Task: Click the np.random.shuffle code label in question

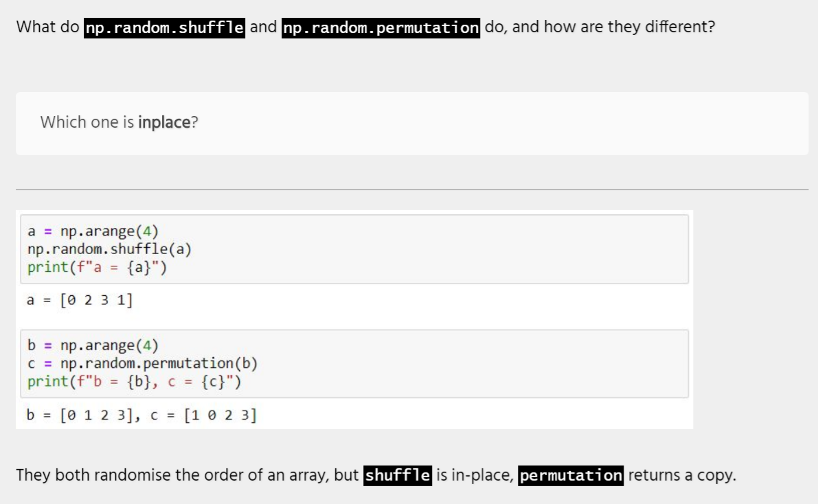Action: [x=164, y=27]
